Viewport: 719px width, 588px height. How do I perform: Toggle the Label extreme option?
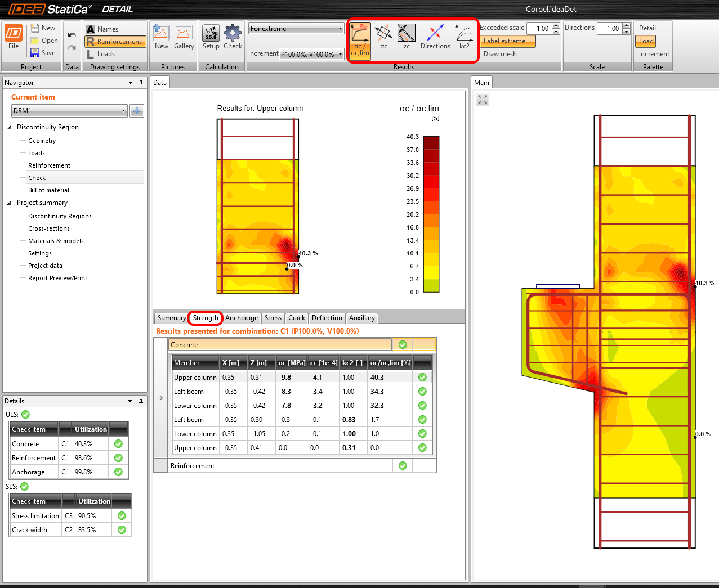(507, 41)
